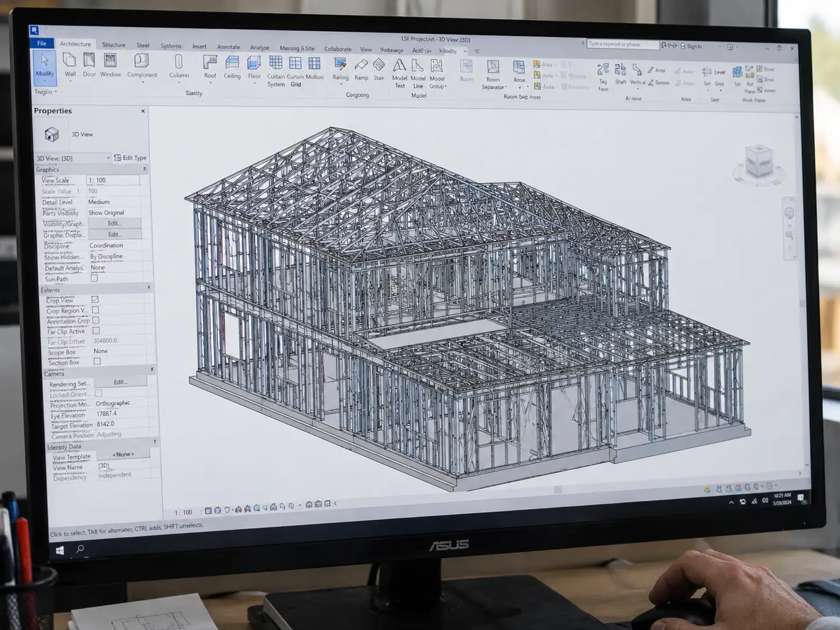
Task: Open the 3D View type dropdown
Action: 73,158
